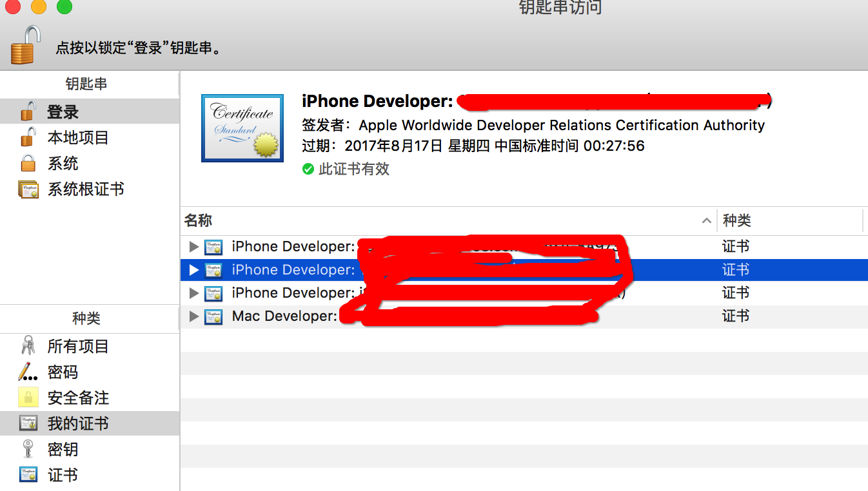Select the 登录 keychain padlock icon
Viewport: 868px width, 491px height.
tap(28, 112)
